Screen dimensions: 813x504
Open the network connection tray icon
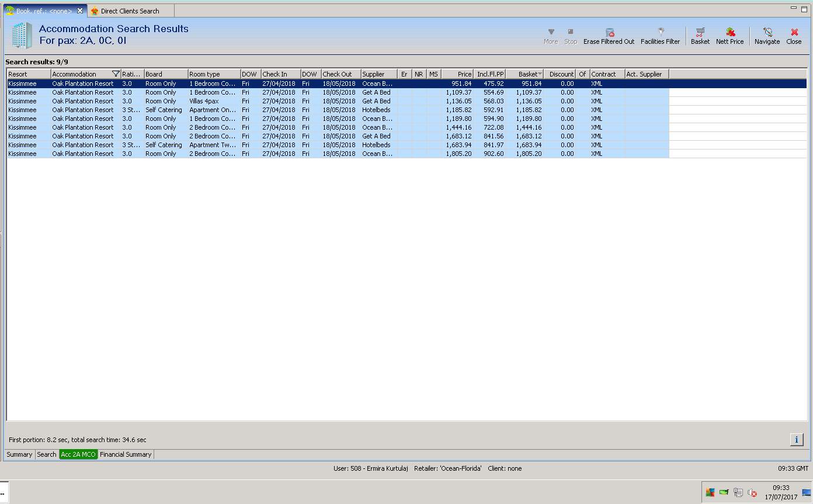(x=738, y=492)
